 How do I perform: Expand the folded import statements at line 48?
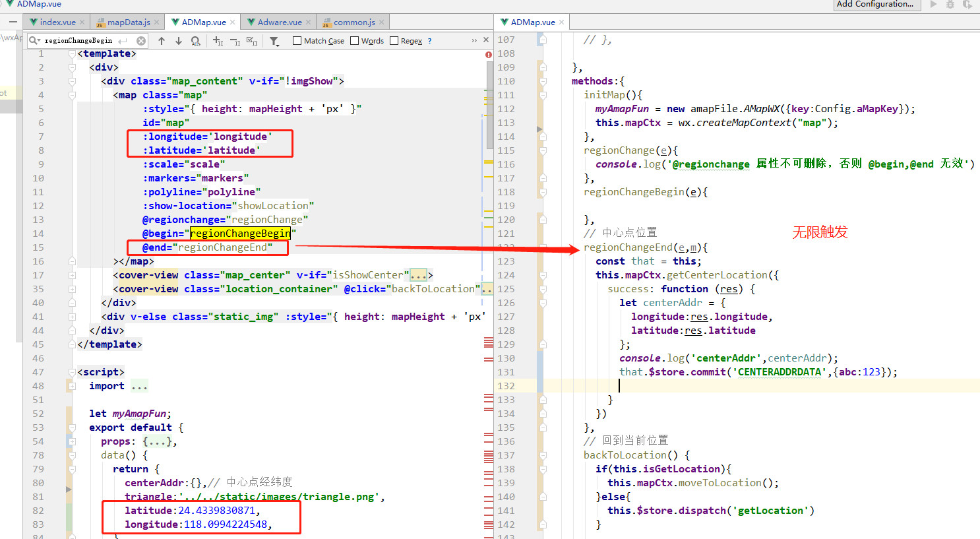click(73, 386)
